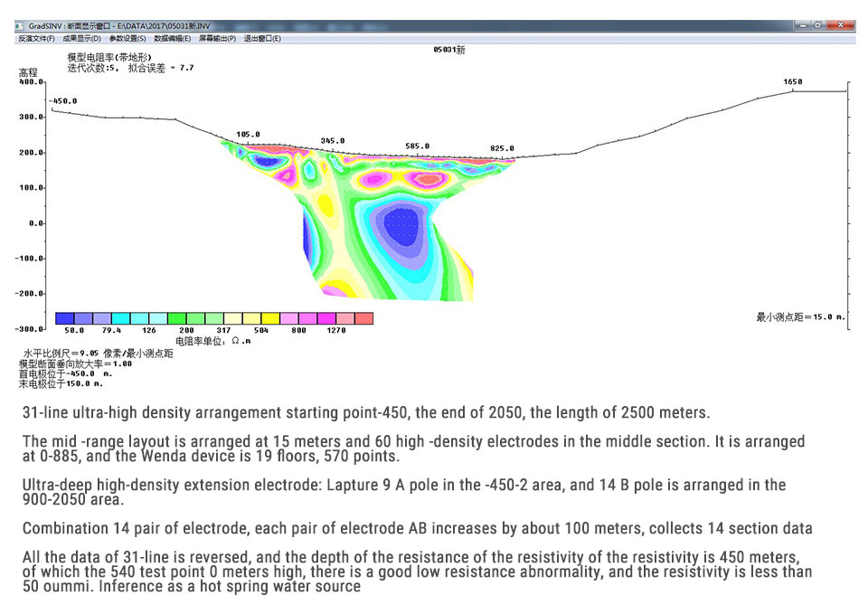Click the 05031新 chart title

(449, 52)
